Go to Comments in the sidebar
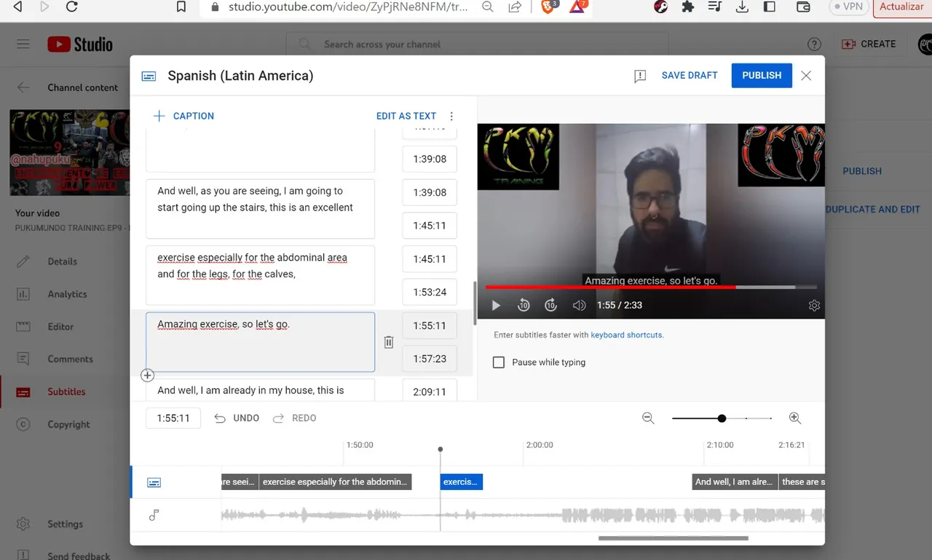Image resolution: width=932 pixels, height=560 pixels. [70, 359]
